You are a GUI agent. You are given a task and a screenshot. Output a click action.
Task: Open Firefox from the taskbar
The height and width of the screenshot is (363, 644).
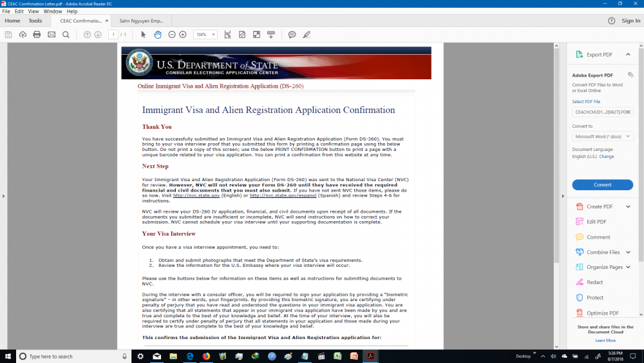pyautogui.click(x=206, y=357)
